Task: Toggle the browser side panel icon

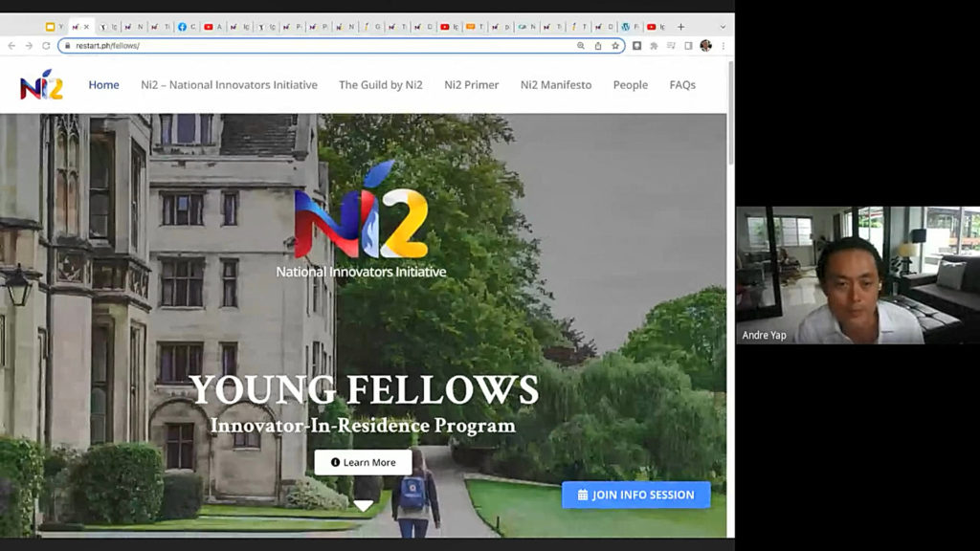Action: click(688, 46)
